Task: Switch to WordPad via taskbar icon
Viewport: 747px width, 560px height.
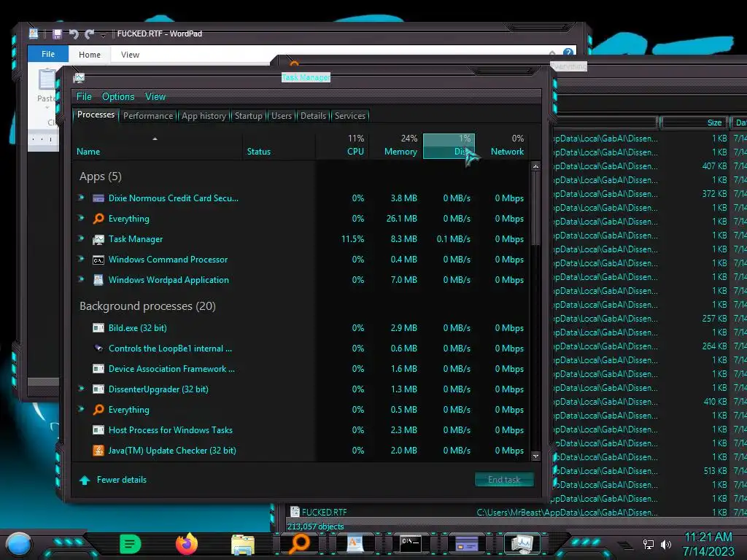Action: (x=355, y=544)
